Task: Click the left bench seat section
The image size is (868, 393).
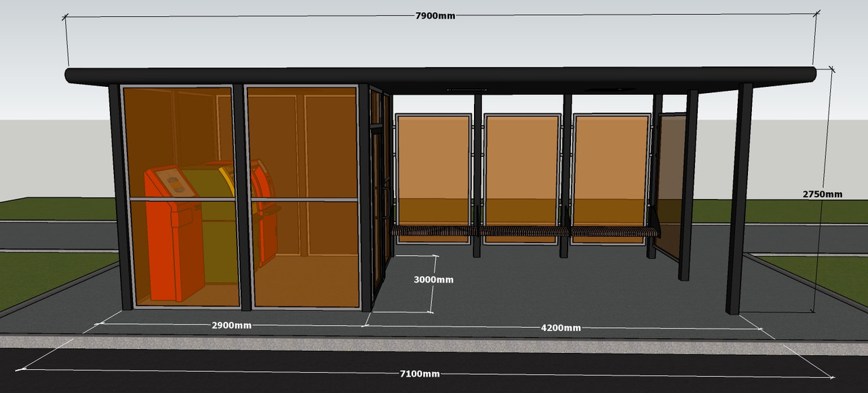Action: pos(433,231)
